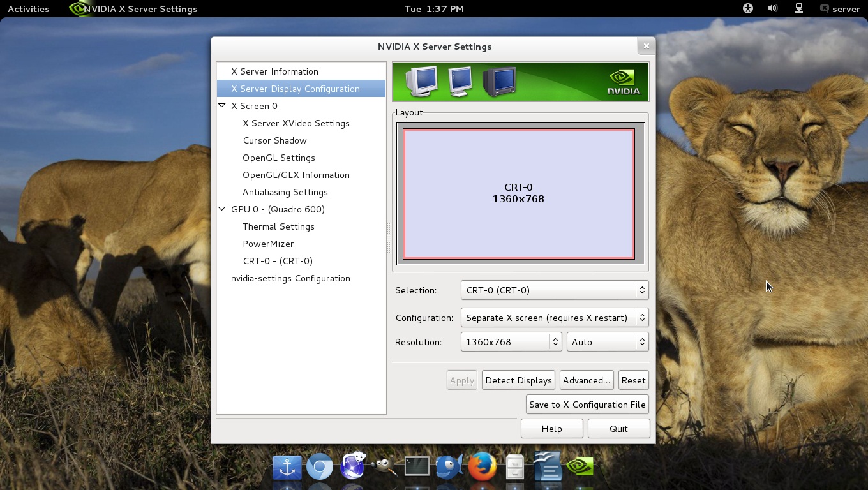868x490 pixels.
Task: Open the network status icon
Action: (798, 8)
